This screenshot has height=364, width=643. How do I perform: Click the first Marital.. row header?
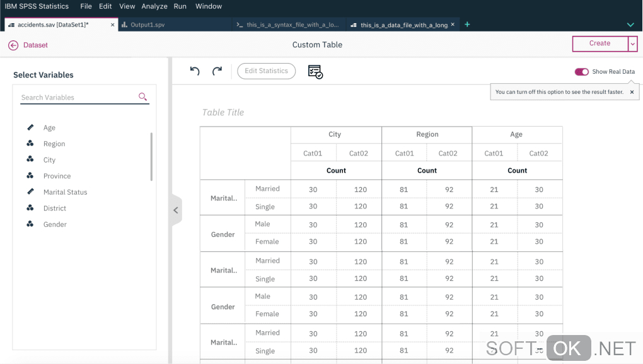click(224, 198)
